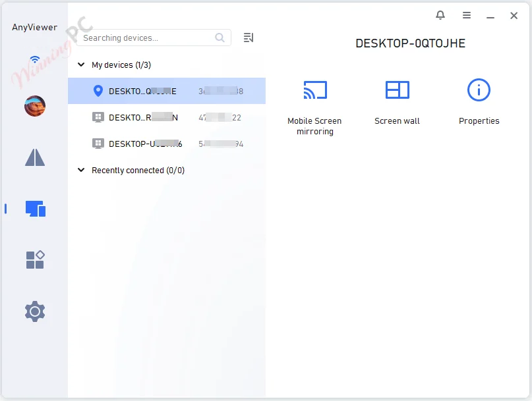
Task: Open Screen wall
Action: coord(398,90)
